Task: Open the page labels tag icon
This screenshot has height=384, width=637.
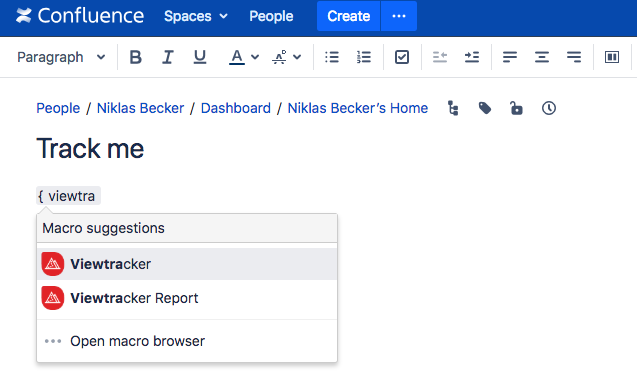Action: point(485,108)
